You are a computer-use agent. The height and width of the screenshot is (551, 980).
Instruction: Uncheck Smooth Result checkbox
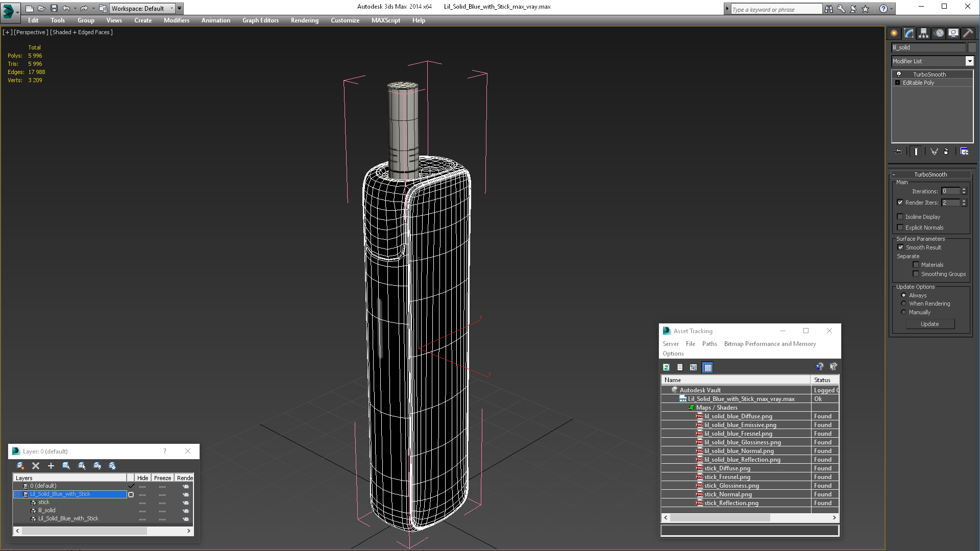pyautogui.click(x=900, y=247)
